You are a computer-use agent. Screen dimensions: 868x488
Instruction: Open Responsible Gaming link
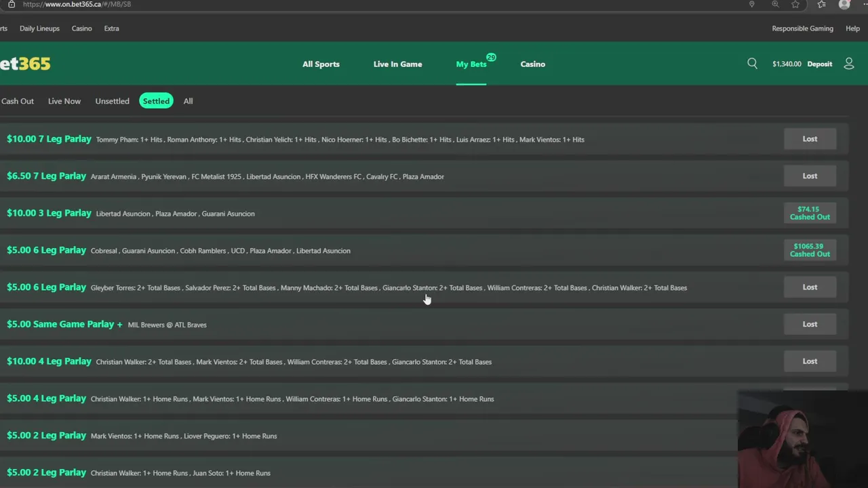802,28
